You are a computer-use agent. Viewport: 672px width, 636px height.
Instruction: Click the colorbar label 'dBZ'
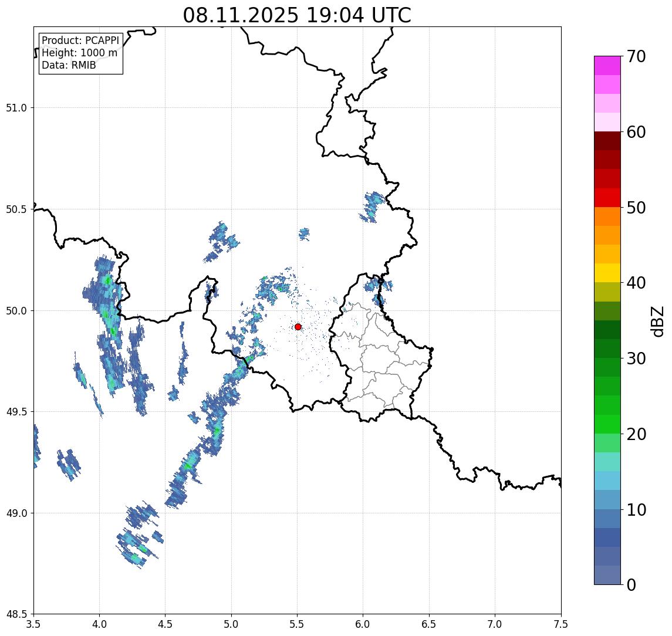[x=657, y=322]
